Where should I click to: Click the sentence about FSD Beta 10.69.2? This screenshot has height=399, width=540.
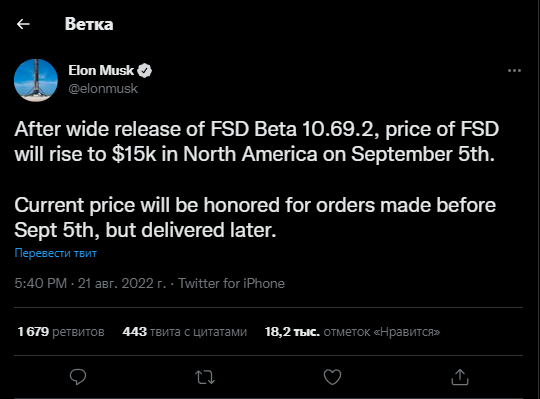257,141
